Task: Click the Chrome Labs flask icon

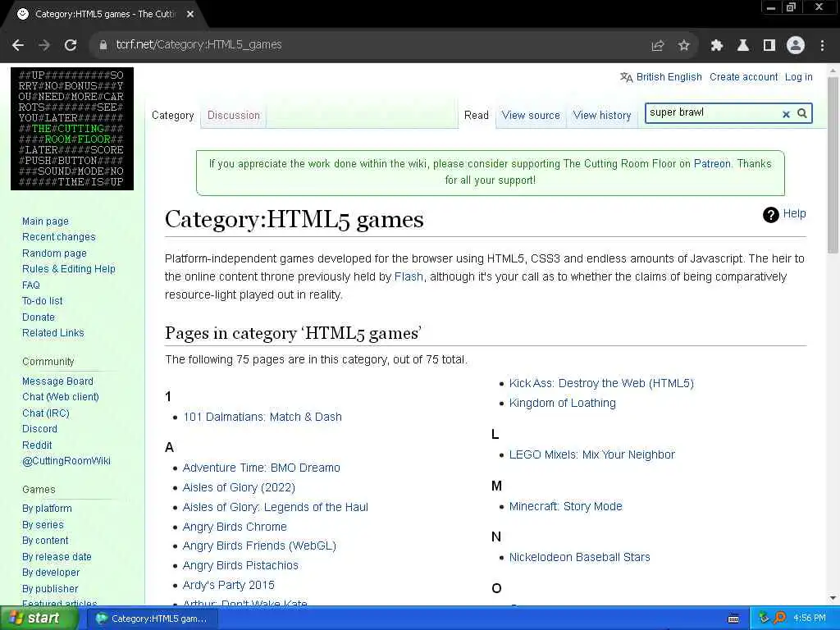Action: 743,46
